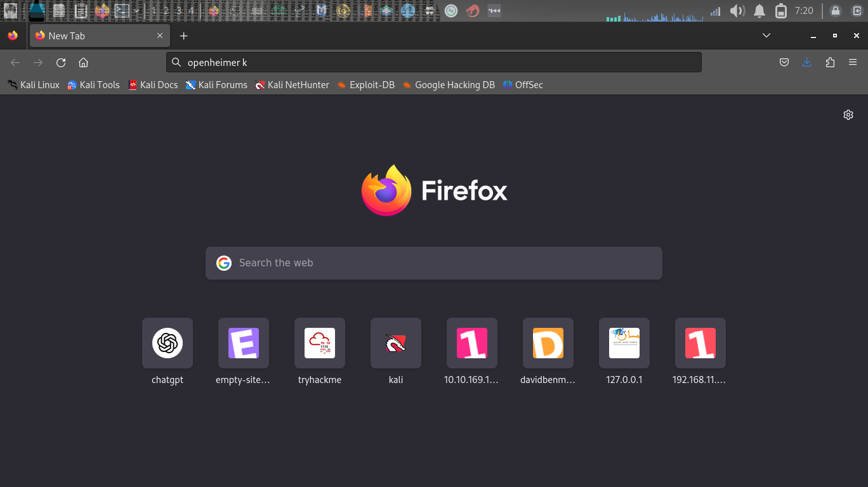Open the kali shortcut tile
The height and width of the screenshot is (487, 868).
click(396, 343)
